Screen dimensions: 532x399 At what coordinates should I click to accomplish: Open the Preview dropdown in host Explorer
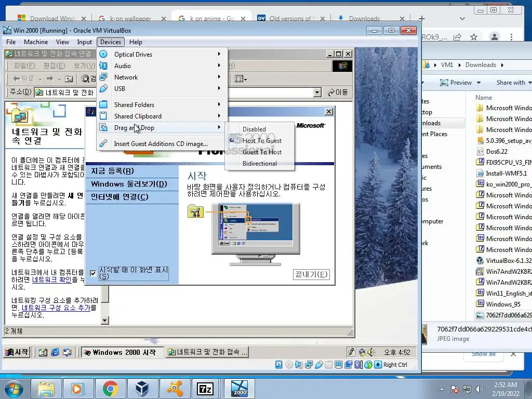pos(460,83)
